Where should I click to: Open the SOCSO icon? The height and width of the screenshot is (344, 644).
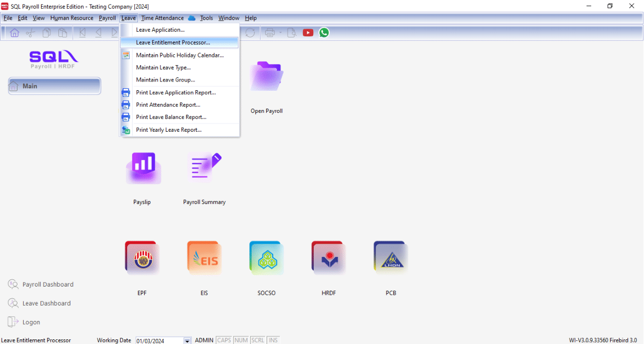[266, 258]
